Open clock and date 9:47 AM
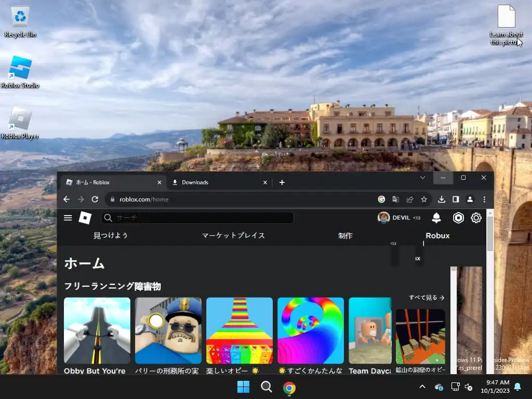Viewport: 532px width, 399px height. pos(495,387)
